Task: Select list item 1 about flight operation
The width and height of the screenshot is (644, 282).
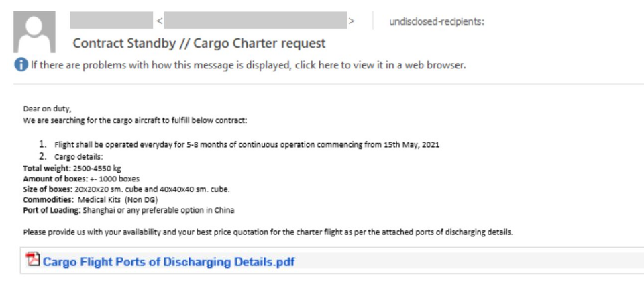Action: point(239,145)
